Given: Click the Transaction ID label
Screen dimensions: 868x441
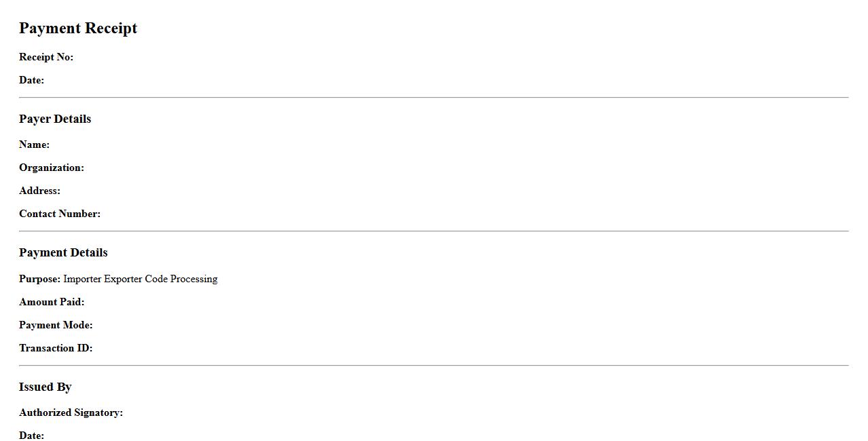Looking at the screenshot, I should click(56, 348).
